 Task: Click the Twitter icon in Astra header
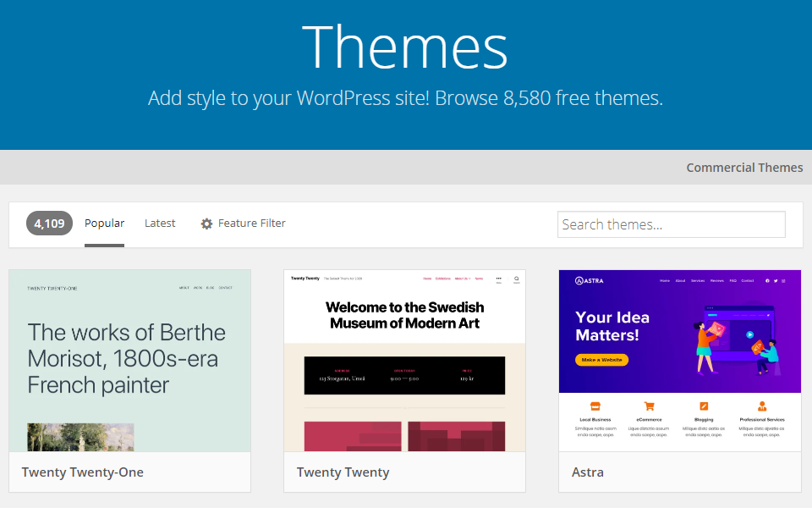(776, 279)
